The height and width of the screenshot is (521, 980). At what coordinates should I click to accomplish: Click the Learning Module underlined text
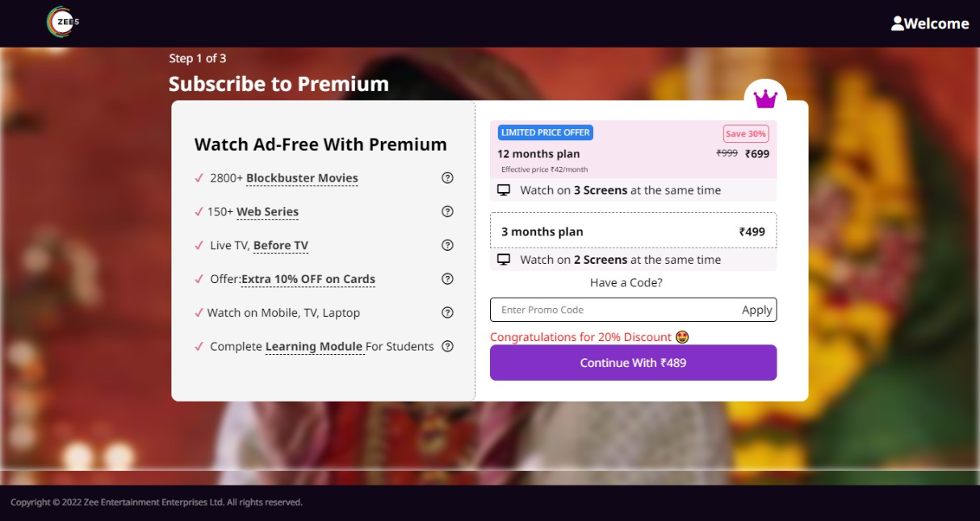pyautogui.click(x=314, y=347)
